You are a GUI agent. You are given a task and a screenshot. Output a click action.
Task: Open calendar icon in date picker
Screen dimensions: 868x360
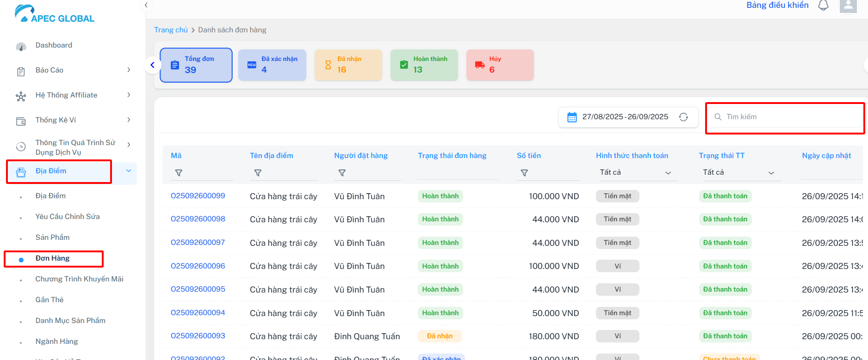[572, 117]
